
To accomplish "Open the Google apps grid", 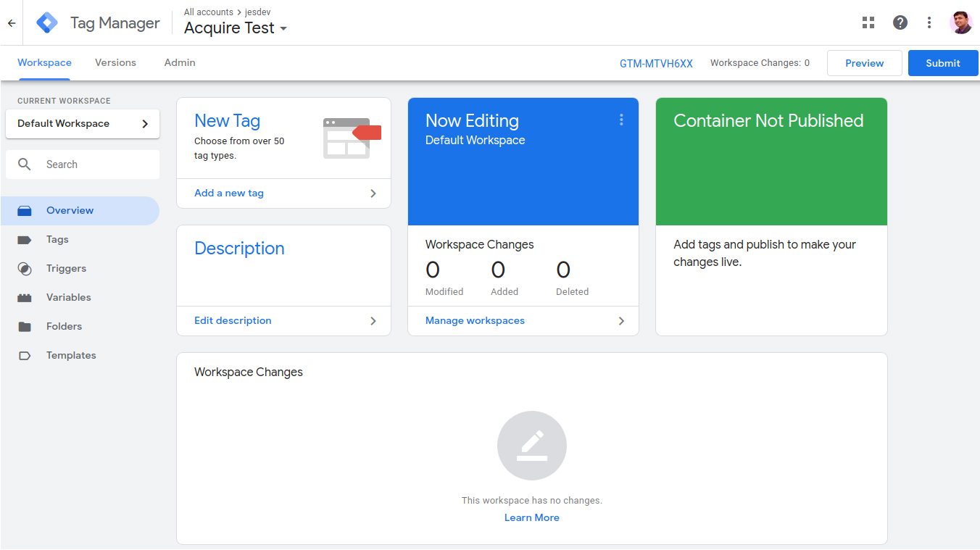I will (868, 22).
